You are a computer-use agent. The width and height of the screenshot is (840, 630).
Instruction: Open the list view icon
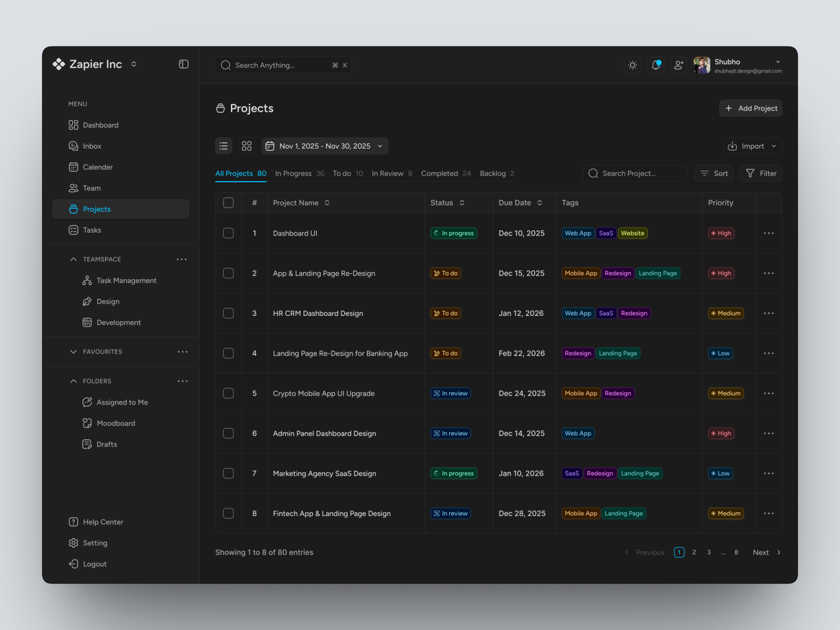224,146
